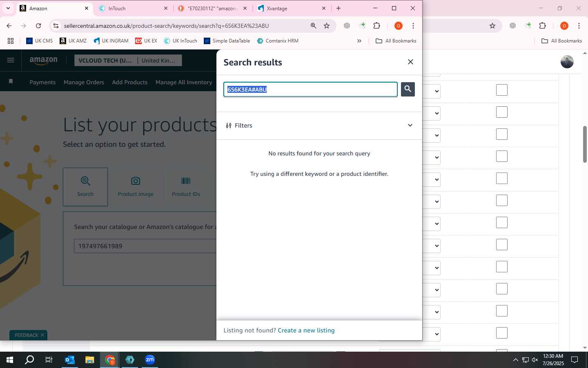Image resolution: width=588 pixels, height=368 pixels.
Task: Open tab search dropdown arrow
Action: coord(8,8)
